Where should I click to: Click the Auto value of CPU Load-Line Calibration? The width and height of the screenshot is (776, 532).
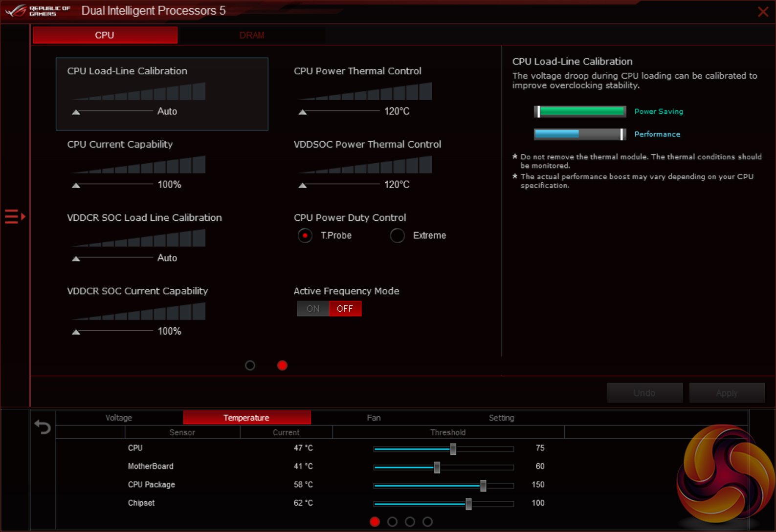tap(167, 111)
